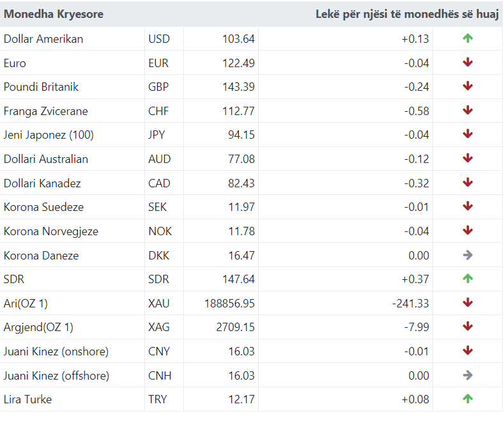
Task: Click the 143.39 rate for GBP
Action: coord(238,87)
